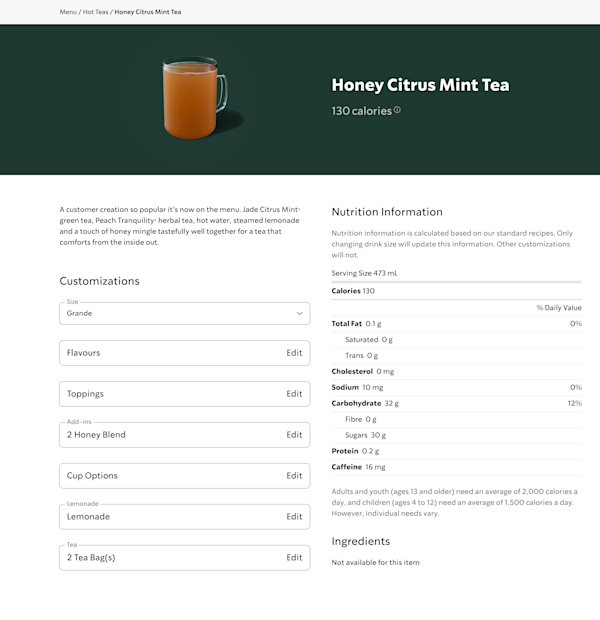
Task: Click the Fibre 0 g row
Action: pyautogui.click(x=456, y=419)
